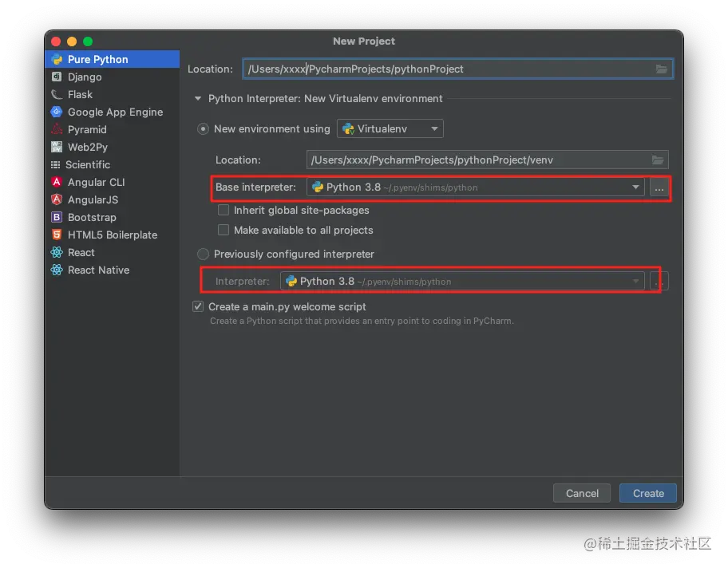Open the previously configured Interpreter dropdown
The width and height of the screenshot is (728, 568).
[x=462, y=282]
